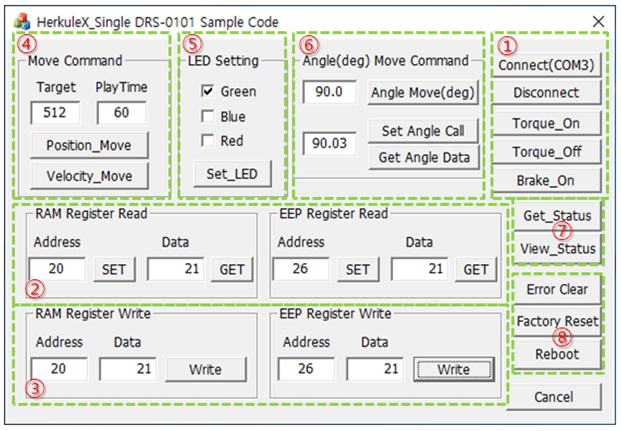Screen dimensions: 621x431
Task: Click the Set Angle Call button
Action: click(423, 131)
